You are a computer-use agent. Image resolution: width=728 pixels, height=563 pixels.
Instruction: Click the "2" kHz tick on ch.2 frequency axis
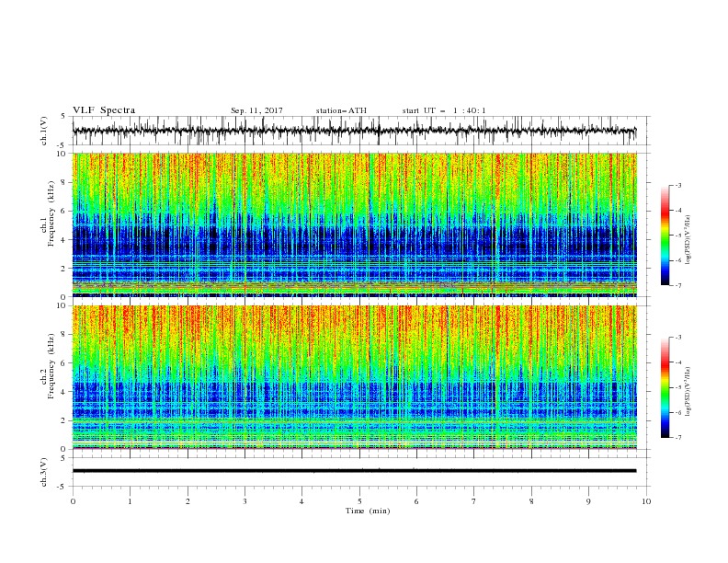click(64, 420)
